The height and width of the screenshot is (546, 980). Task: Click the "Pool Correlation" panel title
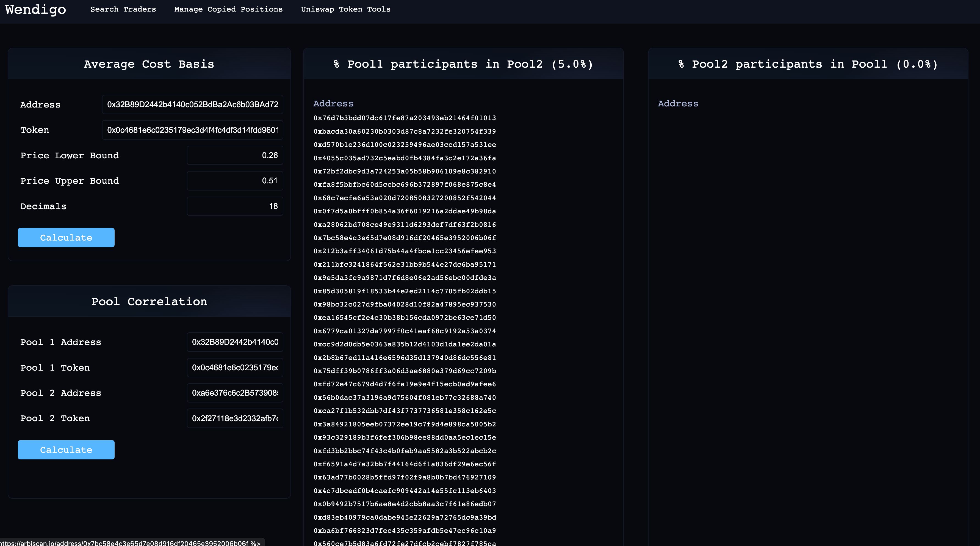(149, 301)
